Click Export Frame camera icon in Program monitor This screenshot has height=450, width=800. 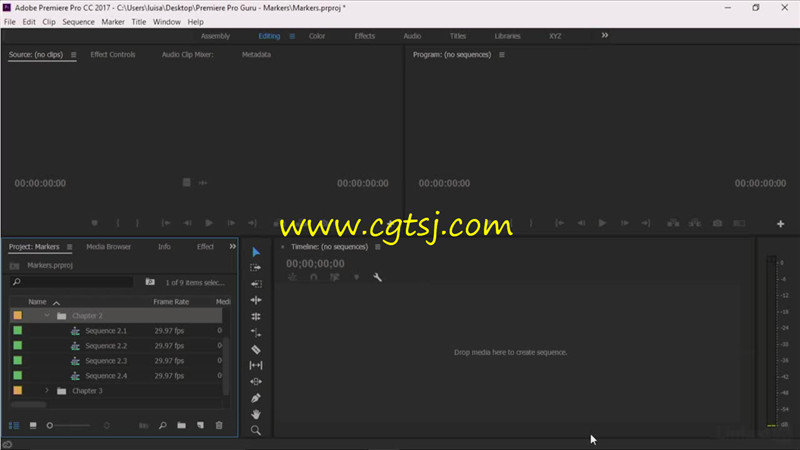click(717, 223)
